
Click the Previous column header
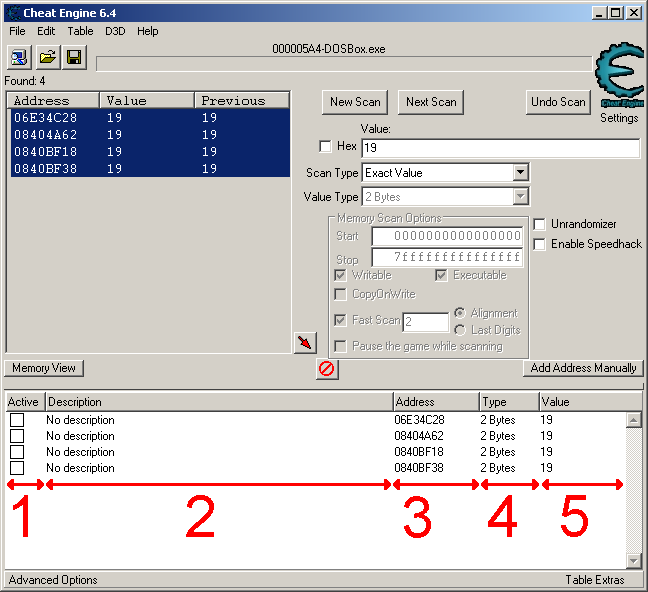[242, 100]
